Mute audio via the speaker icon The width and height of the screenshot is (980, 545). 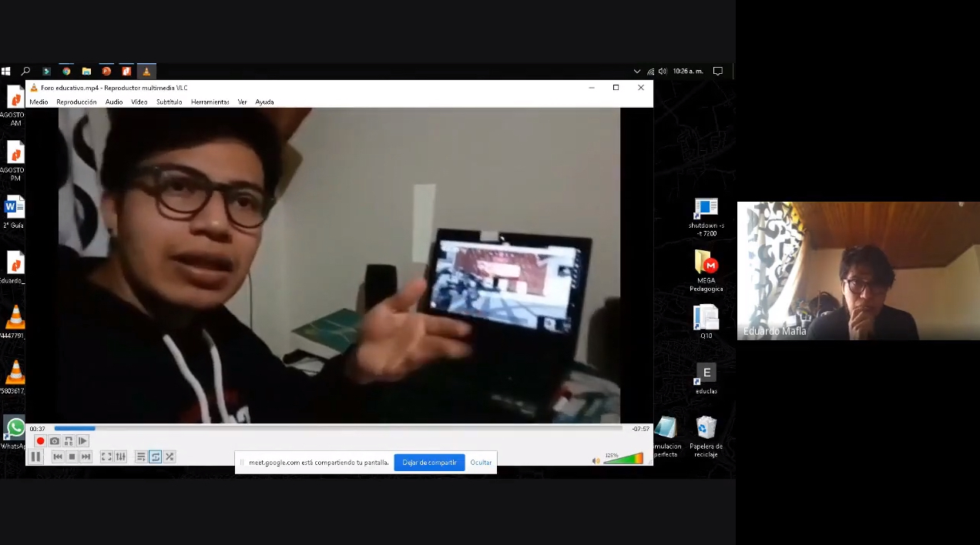click(x=596, y=460)
